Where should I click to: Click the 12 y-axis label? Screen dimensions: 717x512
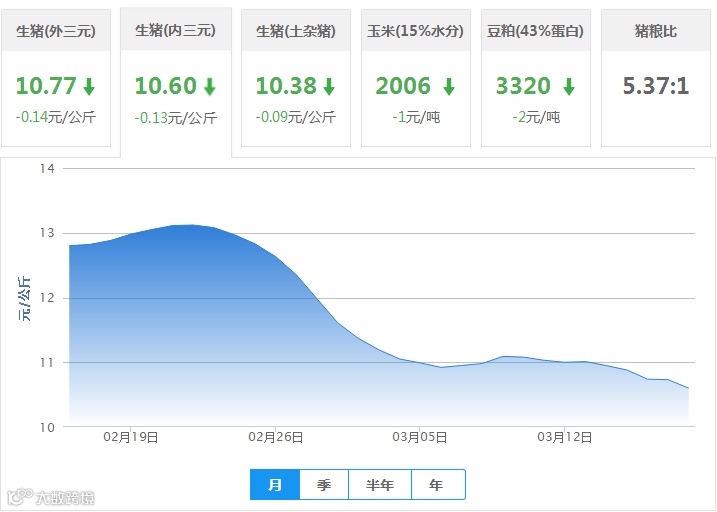[47, 298]
